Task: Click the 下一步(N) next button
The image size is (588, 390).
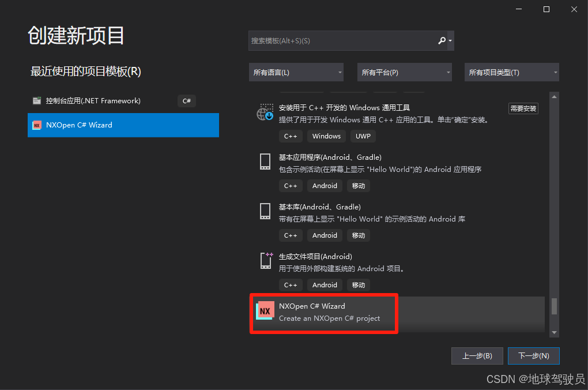Action: pos(534,356)
